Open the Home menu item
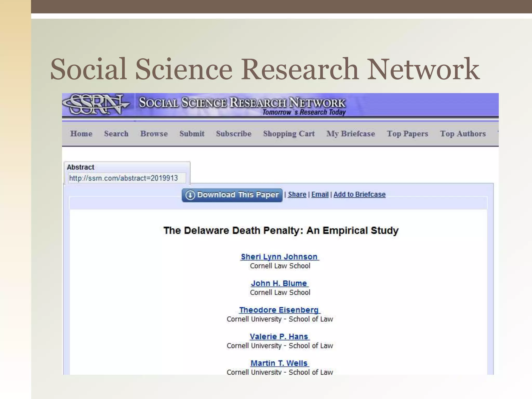 tap(81, 134)
